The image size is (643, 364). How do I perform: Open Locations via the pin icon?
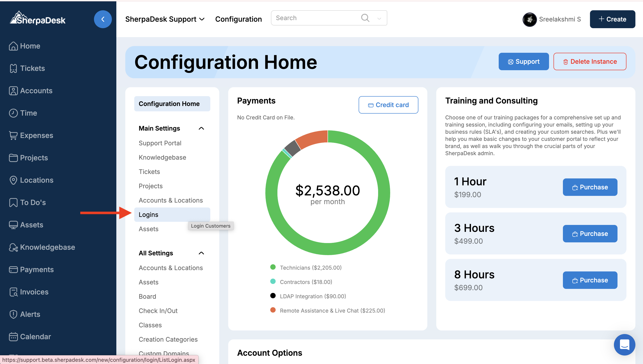(13, 180)
